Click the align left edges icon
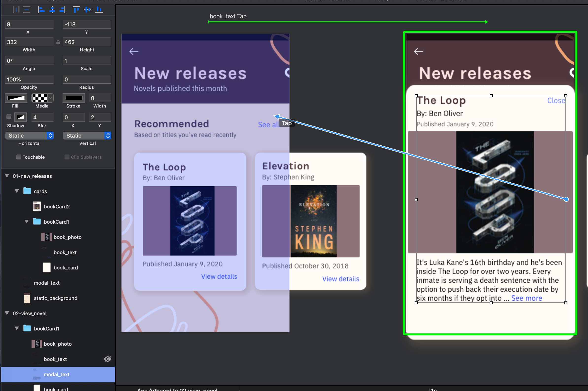This screenshot has height=391, width=588. tap(41, 10)
